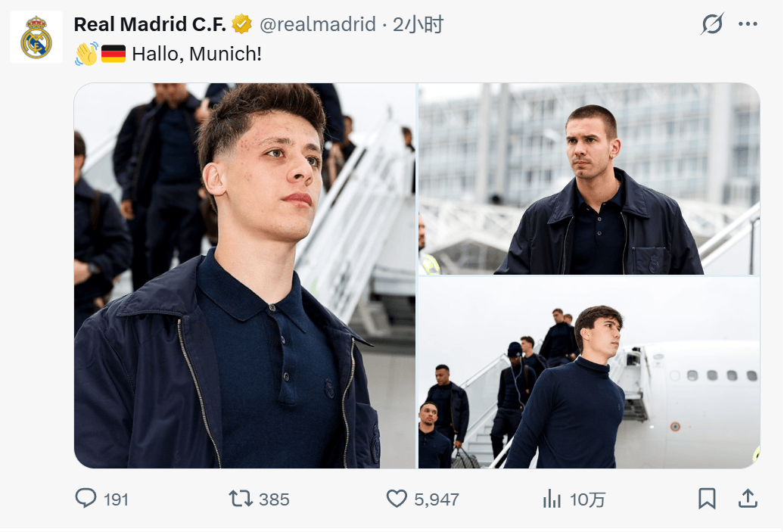Image resolution: width=784 pixels, height=532 pixels.
Task: Click the gold verified badge
Action: point(241,24)
